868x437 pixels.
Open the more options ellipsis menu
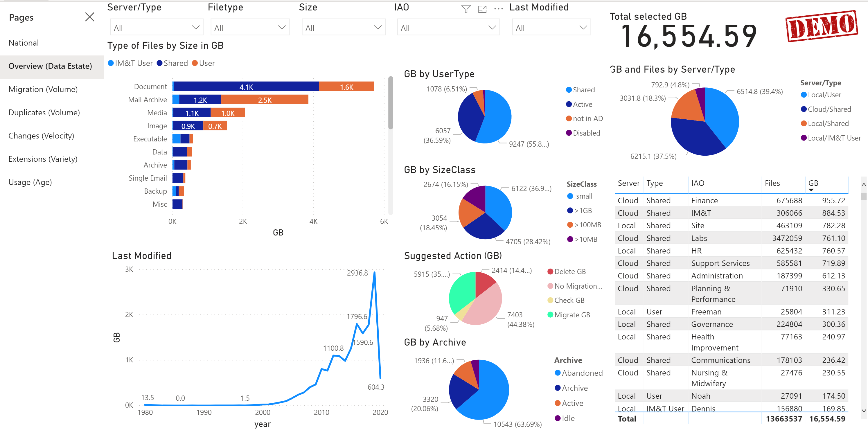click(x=498, y=9)
